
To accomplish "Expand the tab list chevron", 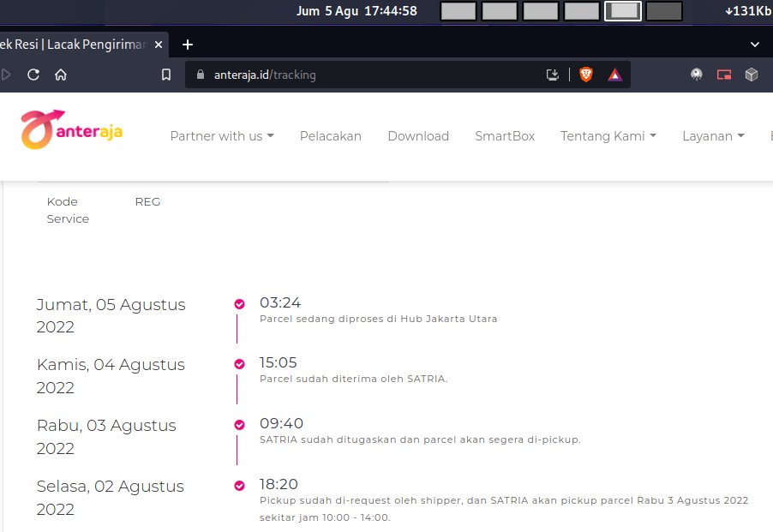I will [x=755, y=45].
